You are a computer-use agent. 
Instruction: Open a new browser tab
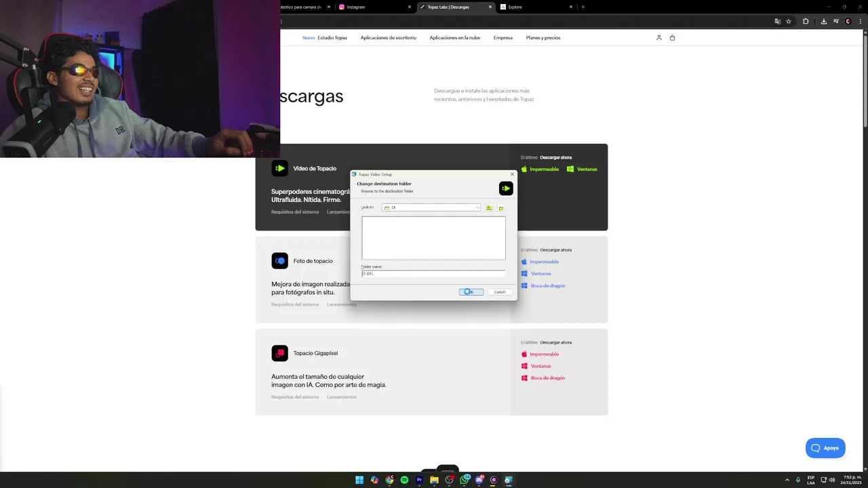[583, 7]
